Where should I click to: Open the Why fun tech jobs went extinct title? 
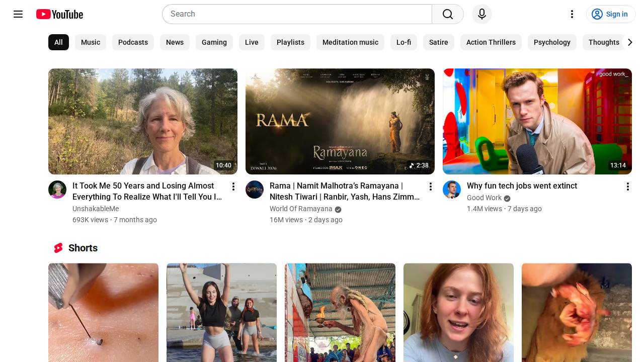tap(522, 186)
